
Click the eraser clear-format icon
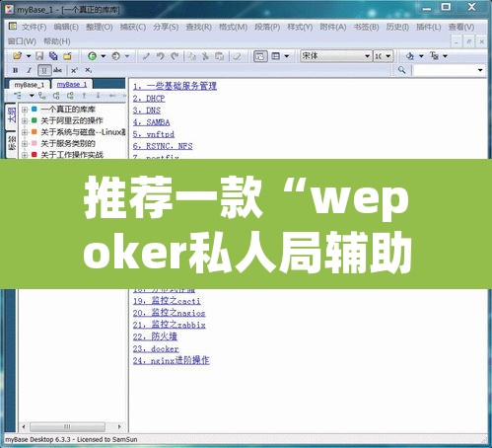point(237,56)
